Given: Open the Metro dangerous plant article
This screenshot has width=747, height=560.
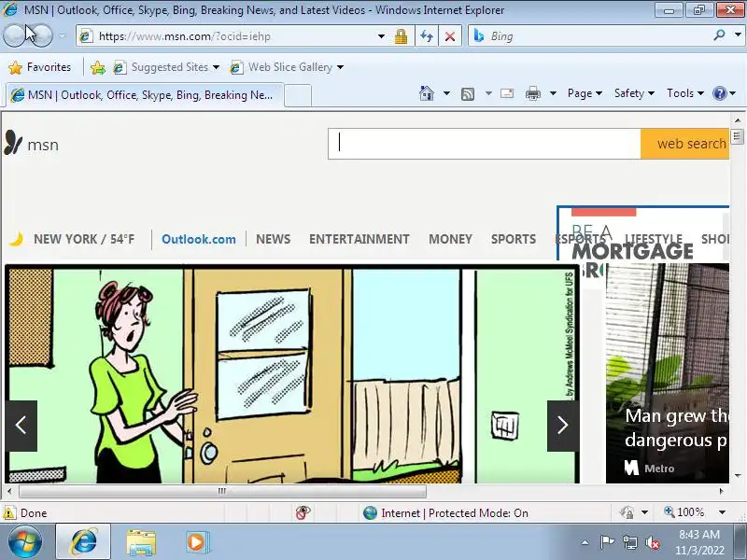Looking at the screenshot, I should (667, 373).
